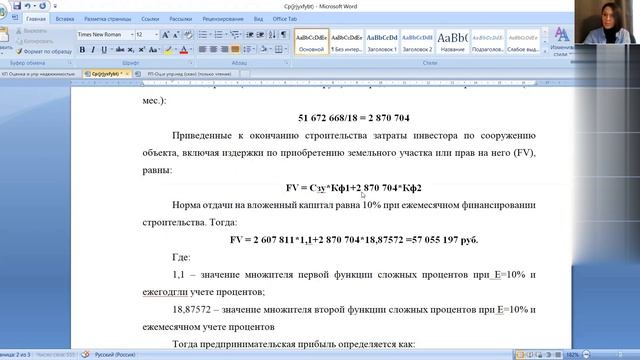Click the Clear Formatting icon
The width and height of the screenshot is (640, 360).
(x=188, y=35)
